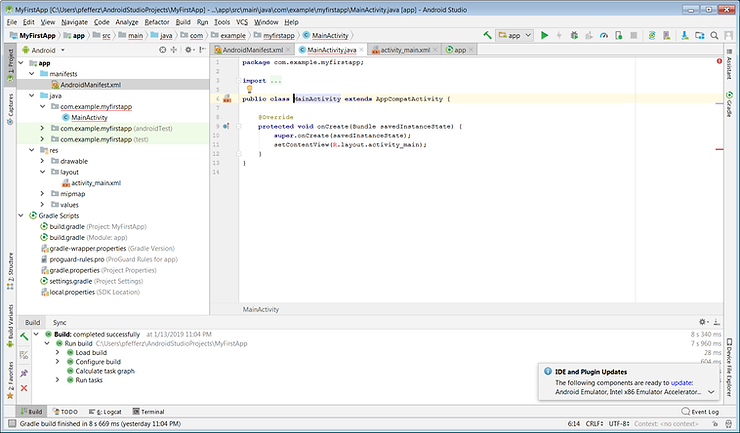Open project panel gear settings icon
Screen dimensions: 740x433
pyautogui.click(x=186, y=49)
